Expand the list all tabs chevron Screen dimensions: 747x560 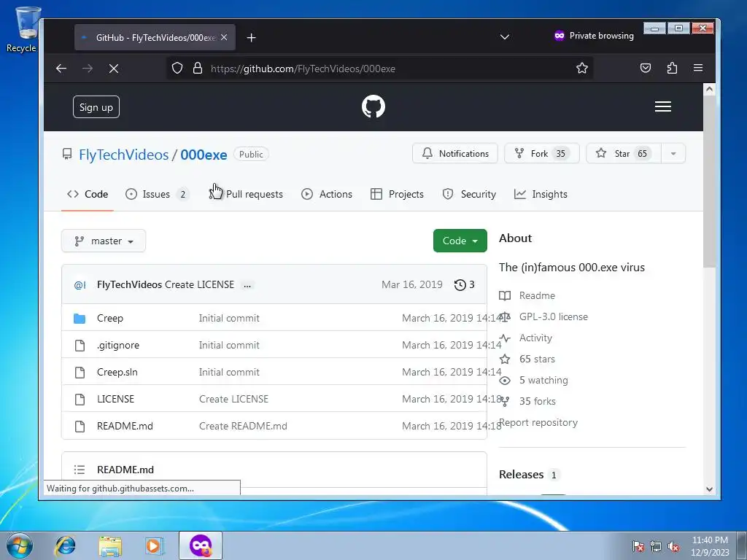pyautogui.click(x=505, y=37)
